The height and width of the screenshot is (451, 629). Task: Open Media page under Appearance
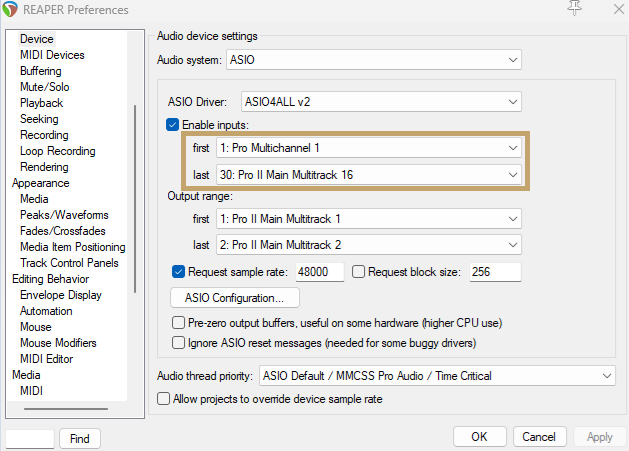(34, 199)
